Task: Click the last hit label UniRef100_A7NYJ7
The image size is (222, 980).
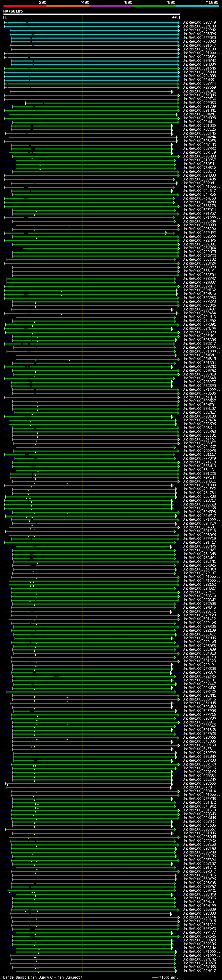Action: pos(199,971)
